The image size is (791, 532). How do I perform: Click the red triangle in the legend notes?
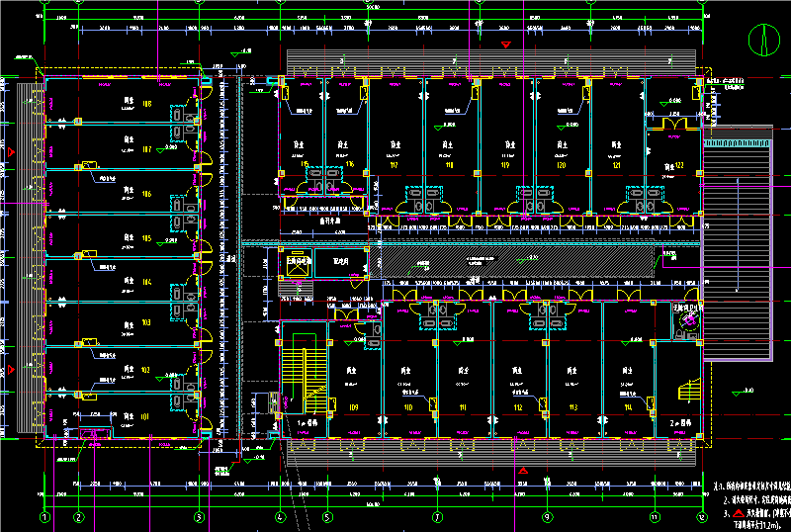coord(739,513)
